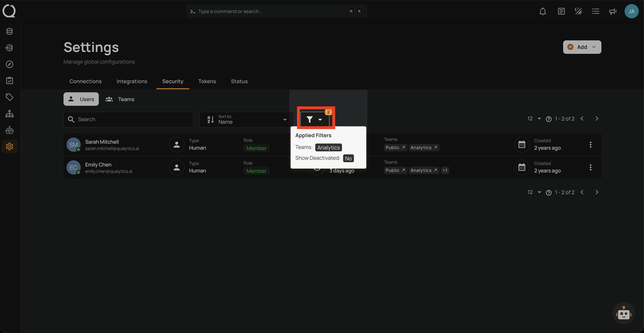644x333 pixels.
Task: Open Emily Chen's three-dot menu
Action: click(x=590, y=167)
